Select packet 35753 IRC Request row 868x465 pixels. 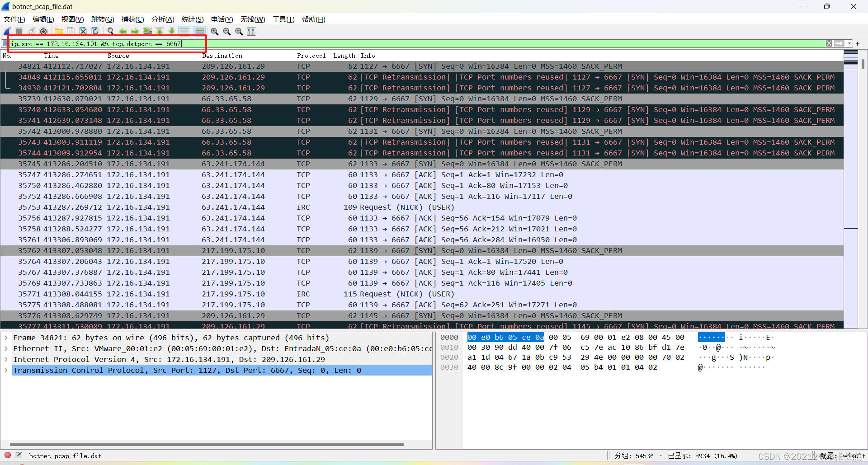pyautogui.click(x=422, y=207)
